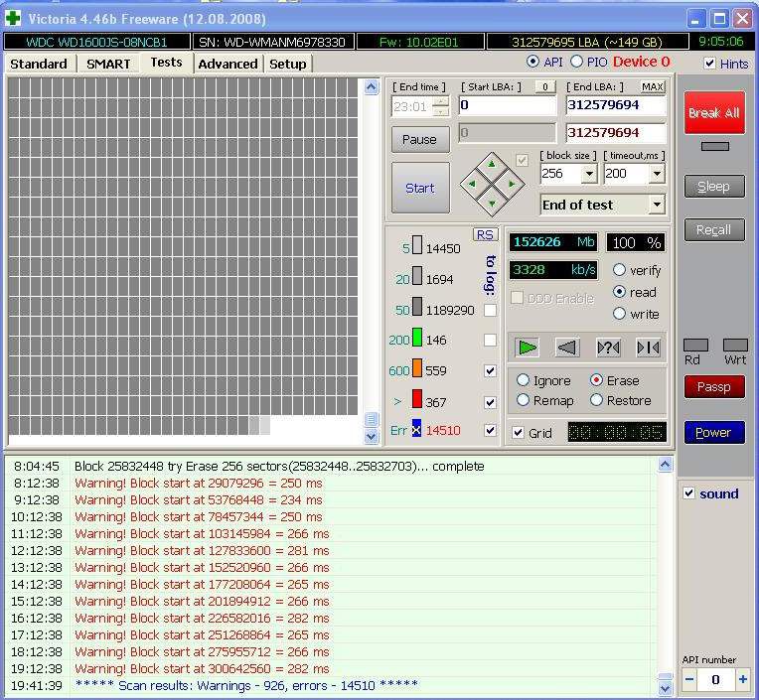The height and width of the screenshot is (700, 759).
Task: Open the Setup tab
Action: (x=287, y=64)
